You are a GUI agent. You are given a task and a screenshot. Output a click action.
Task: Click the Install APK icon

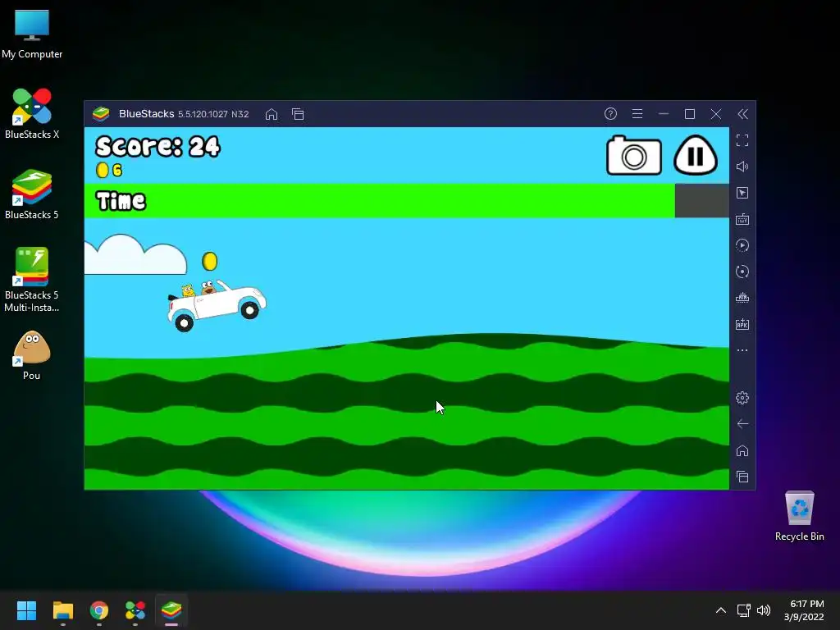tap(742, 324)
